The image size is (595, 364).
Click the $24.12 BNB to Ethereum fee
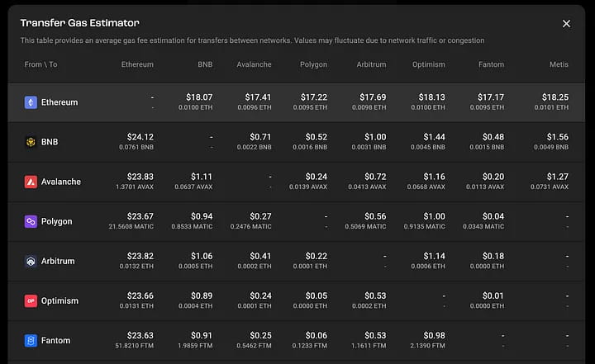click(140, 137)
